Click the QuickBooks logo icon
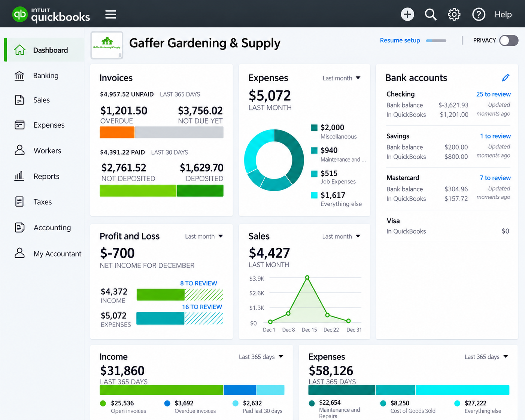Viewport: 525px width, 420px height. pos(20,14)
